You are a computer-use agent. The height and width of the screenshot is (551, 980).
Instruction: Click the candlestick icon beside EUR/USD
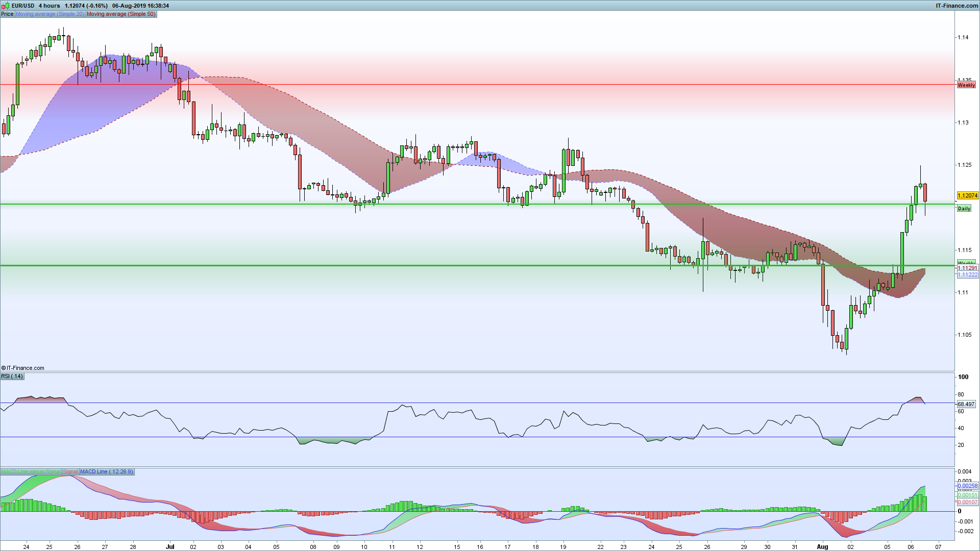[6, 6]
